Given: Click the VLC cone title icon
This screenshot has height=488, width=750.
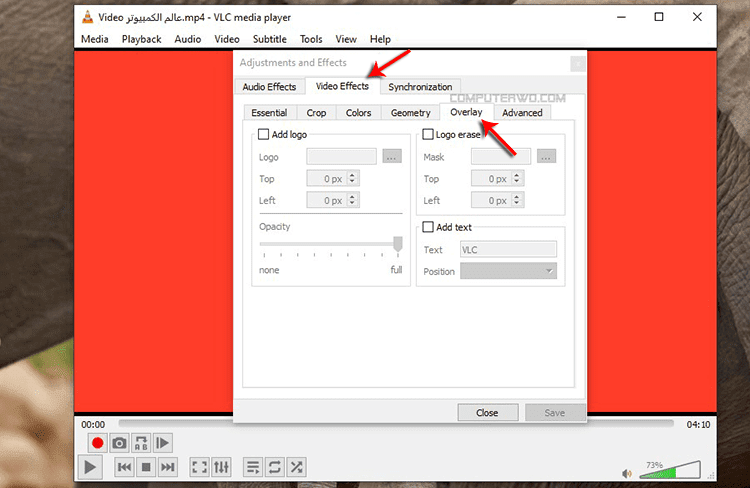Looking at the screenshot, I should (87, 17).
